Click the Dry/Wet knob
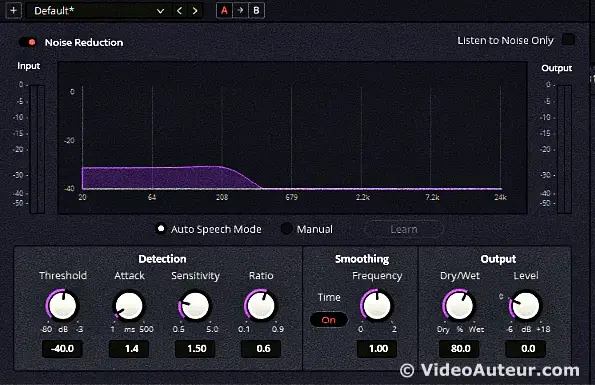 point(459,306)
